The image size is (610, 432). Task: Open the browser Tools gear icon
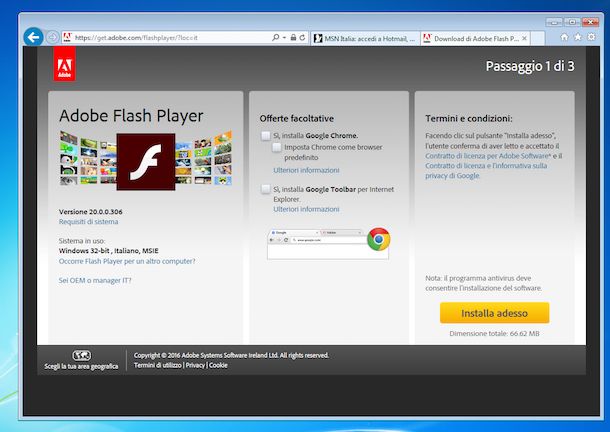point(591,37)
